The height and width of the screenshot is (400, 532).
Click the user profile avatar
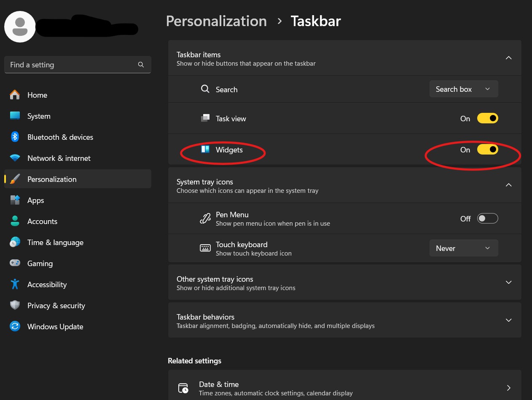click(20, 27)
